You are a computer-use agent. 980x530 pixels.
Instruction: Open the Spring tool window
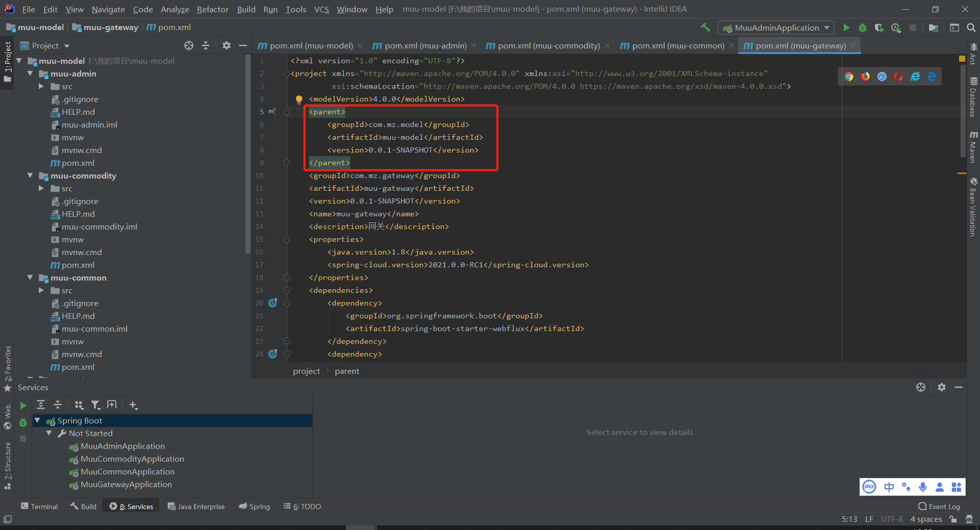(254, 507)
